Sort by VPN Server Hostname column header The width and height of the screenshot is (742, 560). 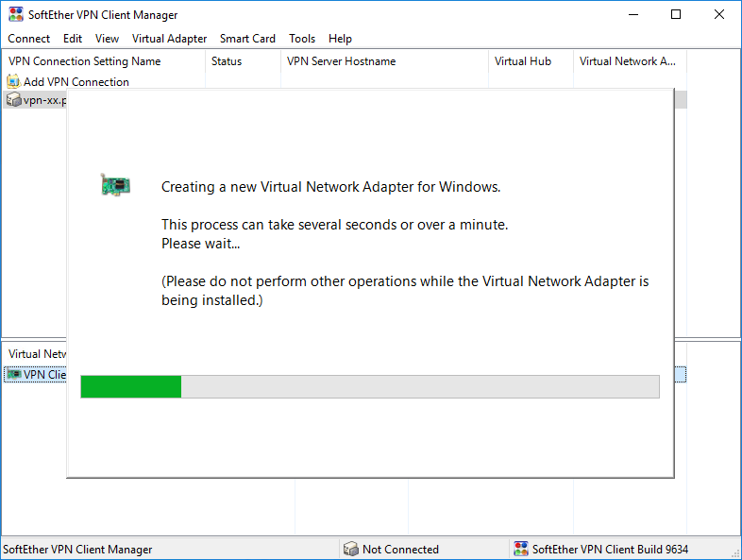384,61
